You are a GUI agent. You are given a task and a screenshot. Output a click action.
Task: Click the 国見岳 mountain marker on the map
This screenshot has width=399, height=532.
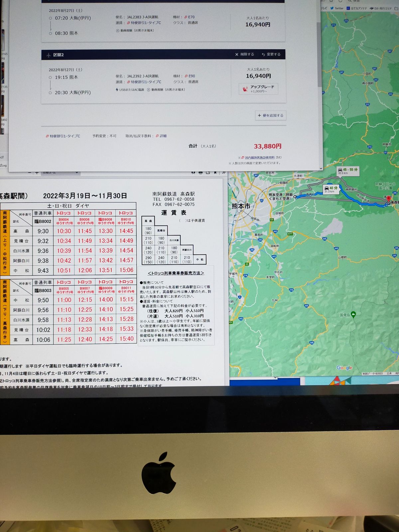353,314
